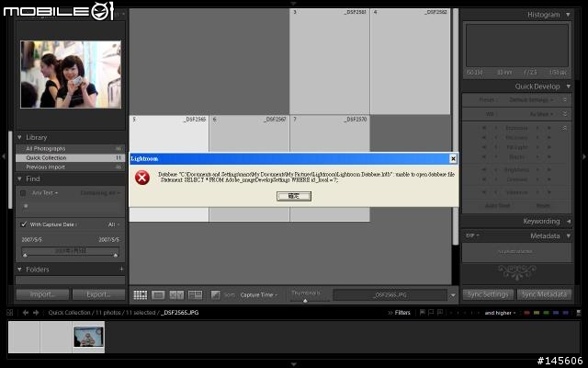The height and width of the screenshot is (368, 588).
Task: Filter by green color label
Action: tap(547, 313)
